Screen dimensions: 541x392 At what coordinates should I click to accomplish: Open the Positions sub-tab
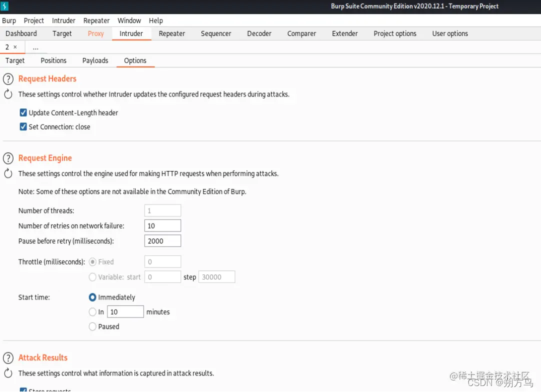pos(53,60)
